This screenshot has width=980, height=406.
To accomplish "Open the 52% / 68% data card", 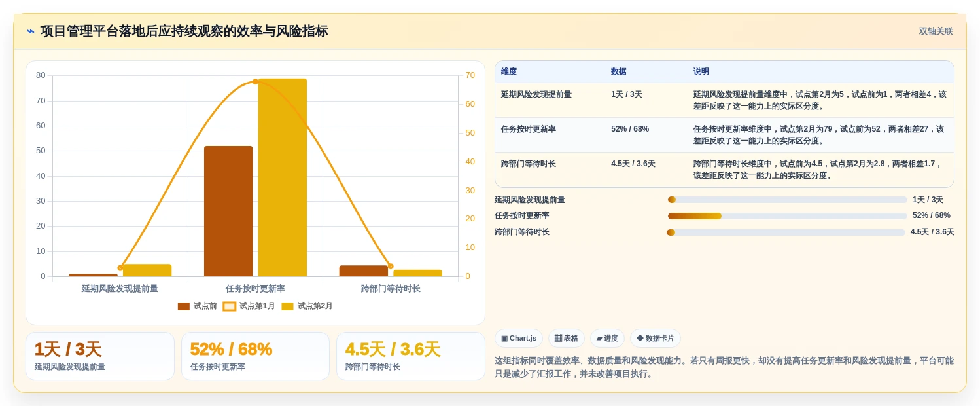I will (255, 356).
